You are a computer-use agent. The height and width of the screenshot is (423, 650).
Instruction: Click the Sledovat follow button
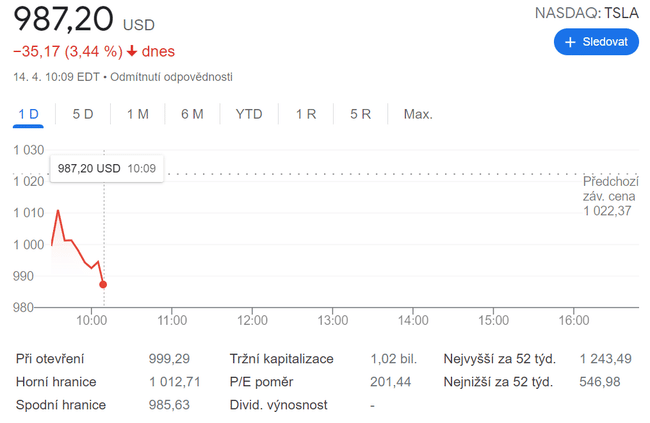[x=596, y=42]
